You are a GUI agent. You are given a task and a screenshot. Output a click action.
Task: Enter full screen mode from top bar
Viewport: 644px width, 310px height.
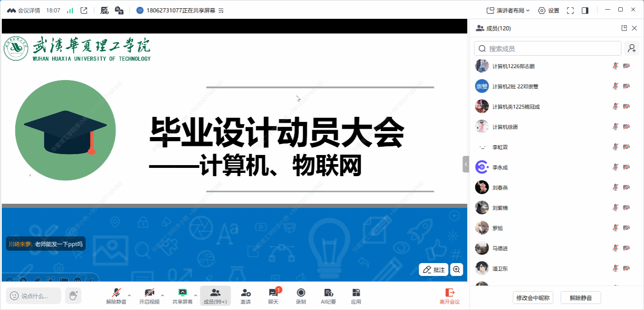pos(570,11)
